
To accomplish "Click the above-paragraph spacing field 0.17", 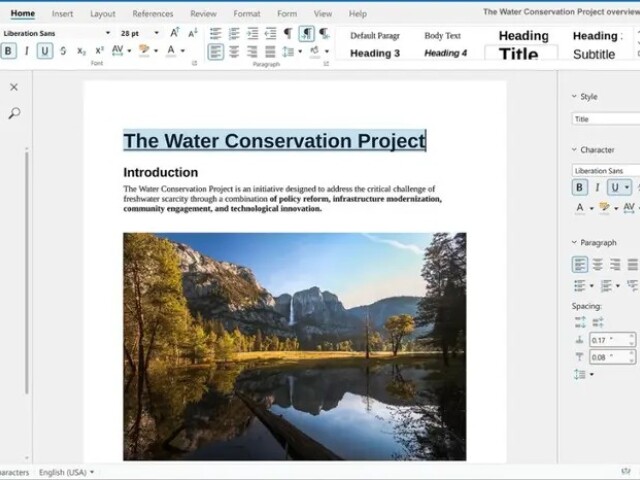I will point(611,340).
